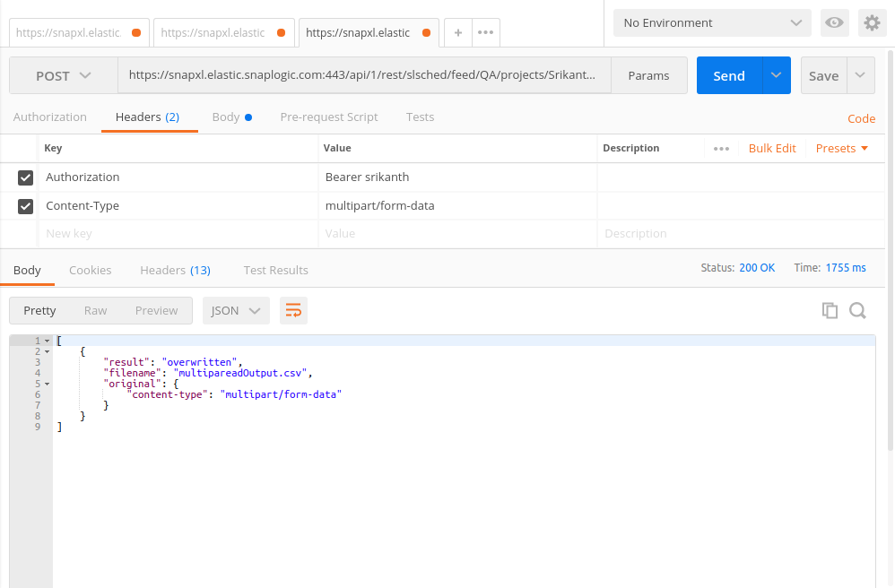Add a new request tab
The height and width of the screenshot is (588, 895).
[458, 32]
